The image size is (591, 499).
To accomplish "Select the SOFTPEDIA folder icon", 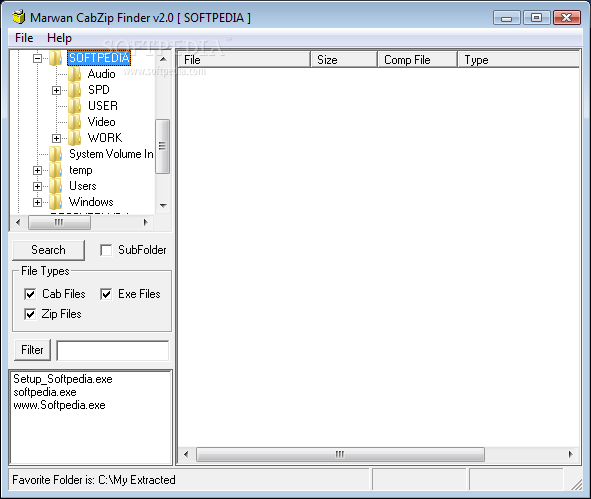I will [56, 58].
